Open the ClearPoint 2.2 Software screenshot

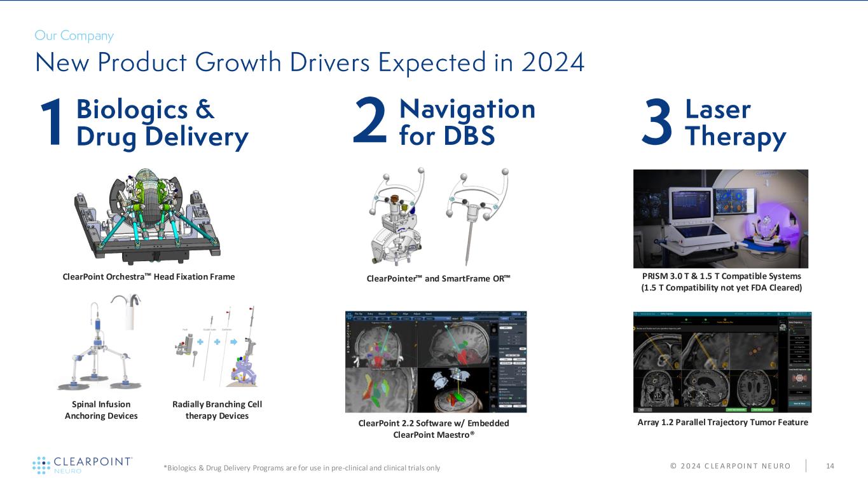click(x=436, y=362)
